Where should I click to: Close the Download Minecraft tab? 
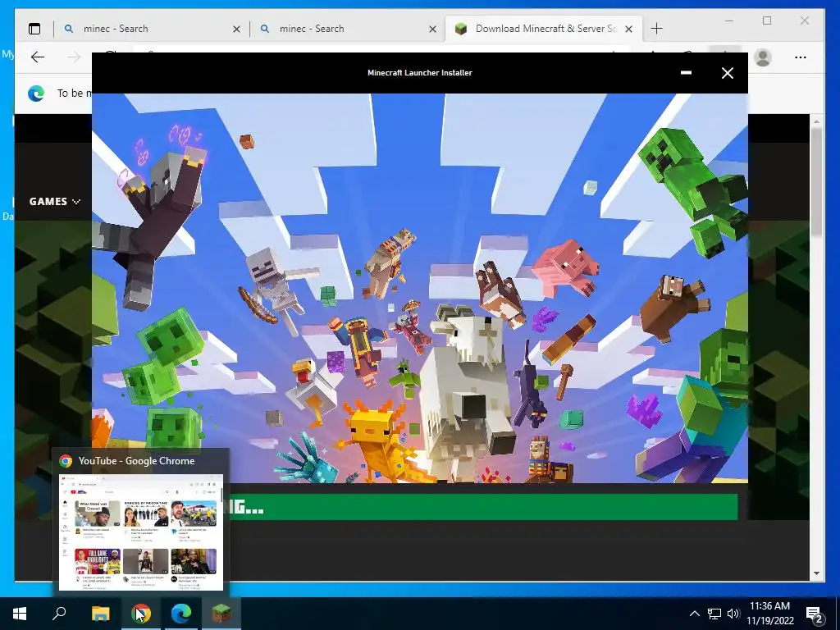629,29
